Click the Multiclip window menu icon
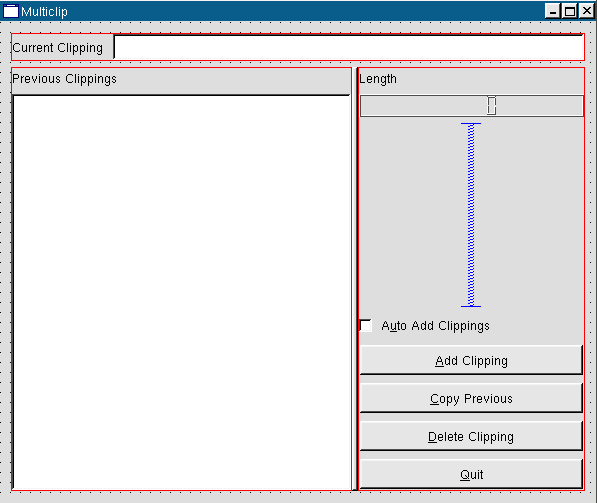The width and height of the screenshot is (597, 503). click(11, 11)
